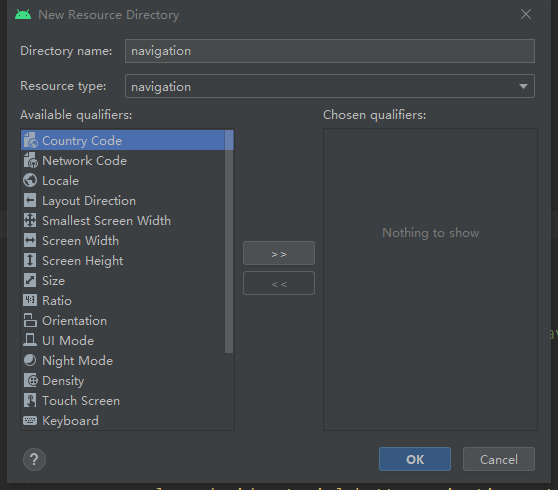558x490 pixels.
Task: Remove qualifier with the << button
Action: (279, 283)
